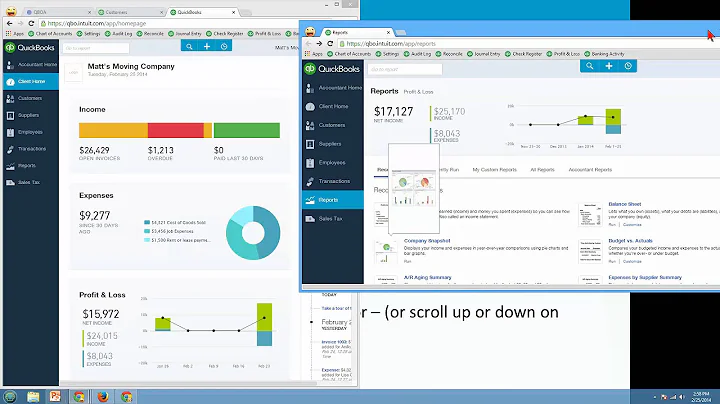The image size is (720, 404).
Task: Go back in the homepage browser window
Action: point(10,23)
